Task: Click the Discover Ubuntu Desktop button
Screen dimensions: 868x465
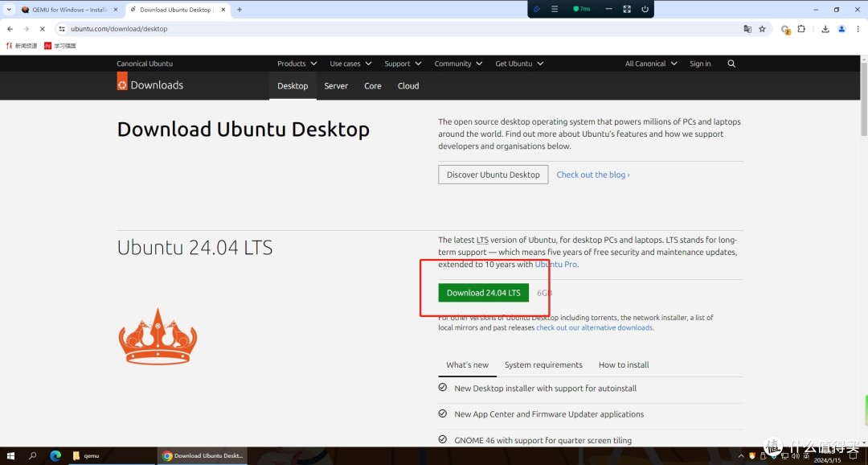Action: (x=493, y=175)
